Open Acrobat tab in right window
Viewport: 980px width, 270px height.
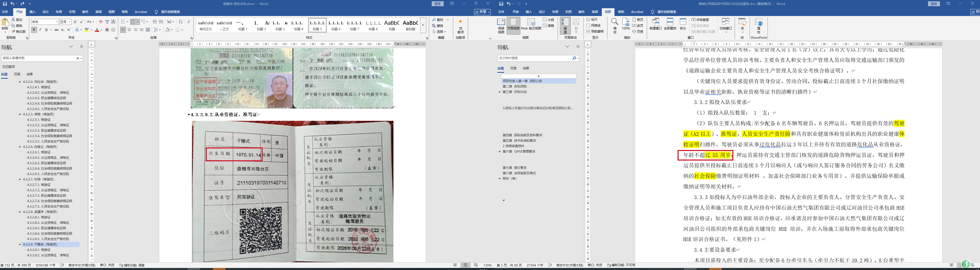[x=637, y=12]
